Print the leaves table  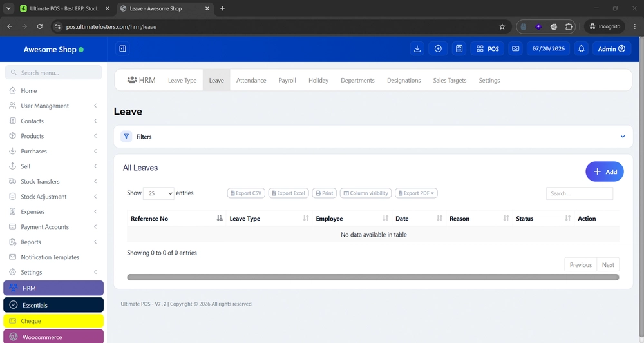[x=325, y=193]
